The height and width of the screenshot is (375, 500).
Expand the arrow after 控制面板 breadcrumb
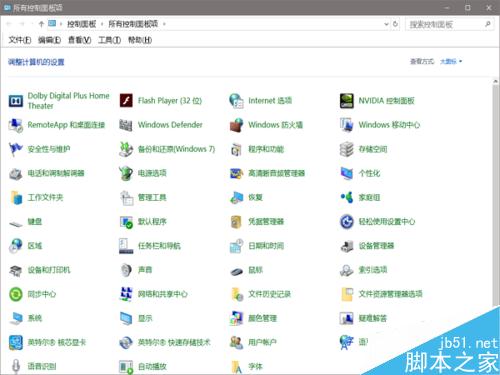pos(102,24)
